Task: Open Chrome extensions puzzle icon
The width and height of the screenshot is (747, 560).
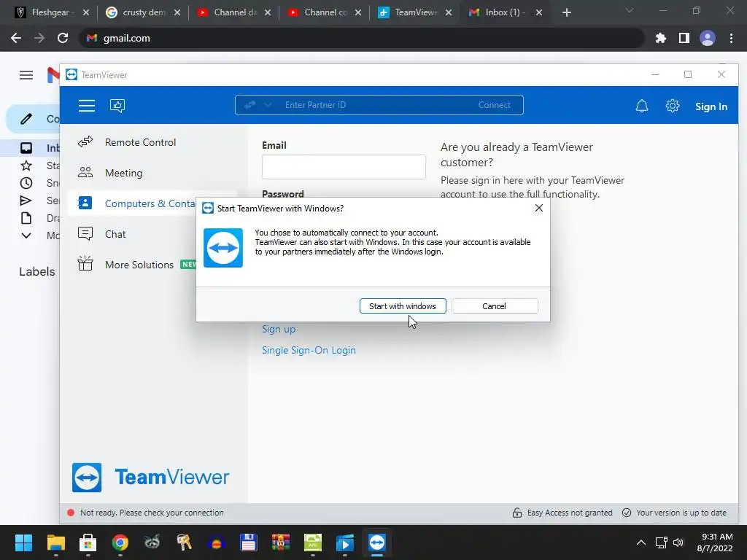Action: pyautogui.click(x=660, y=38)
